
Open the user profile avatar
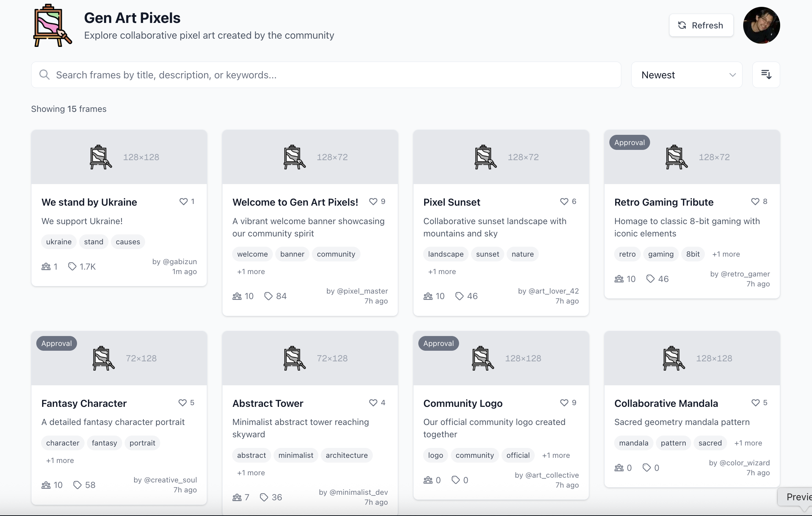click(761, 25)
